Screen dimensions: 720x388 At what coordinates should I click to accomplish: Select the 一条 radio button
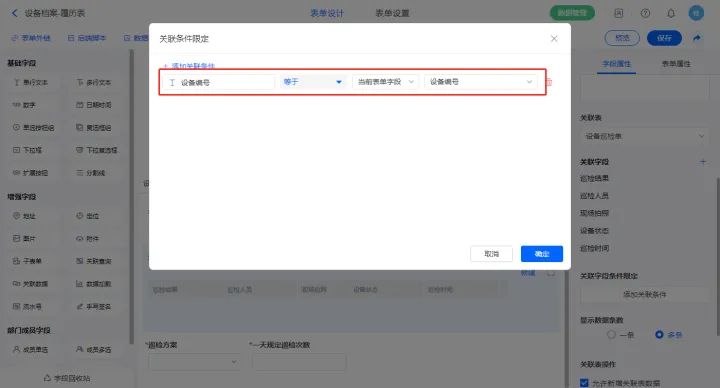(x=611, y=335)
